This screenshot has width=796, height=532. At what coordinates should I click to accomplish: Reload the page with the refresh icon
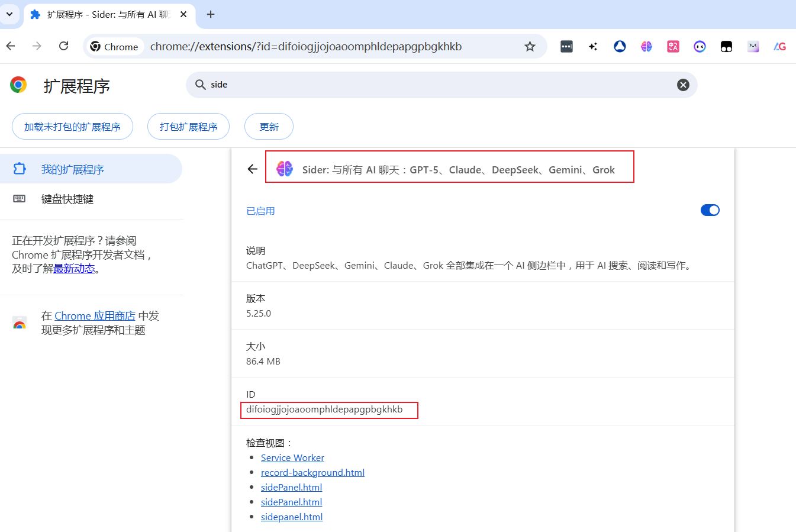point(64,46)
